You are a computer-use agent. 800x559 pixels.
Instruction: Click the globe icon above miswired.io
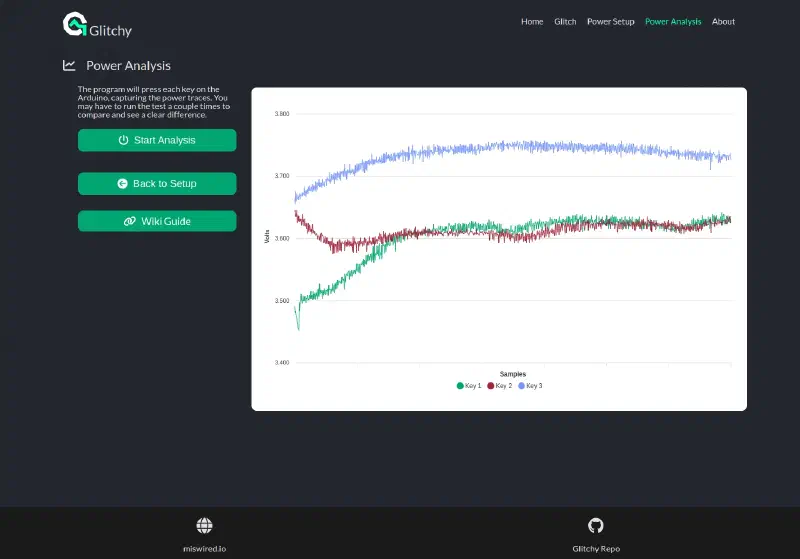click(x=205, y=525)
